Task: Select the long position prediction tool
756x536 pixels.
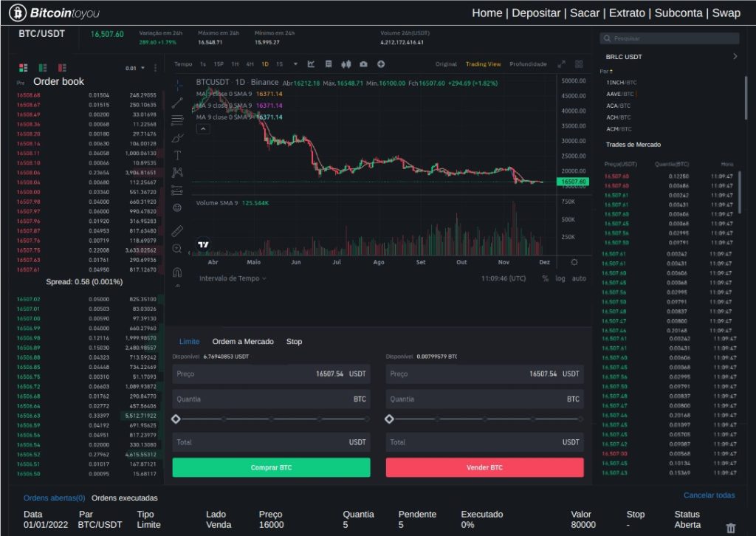Action: (x=177, y=190)
